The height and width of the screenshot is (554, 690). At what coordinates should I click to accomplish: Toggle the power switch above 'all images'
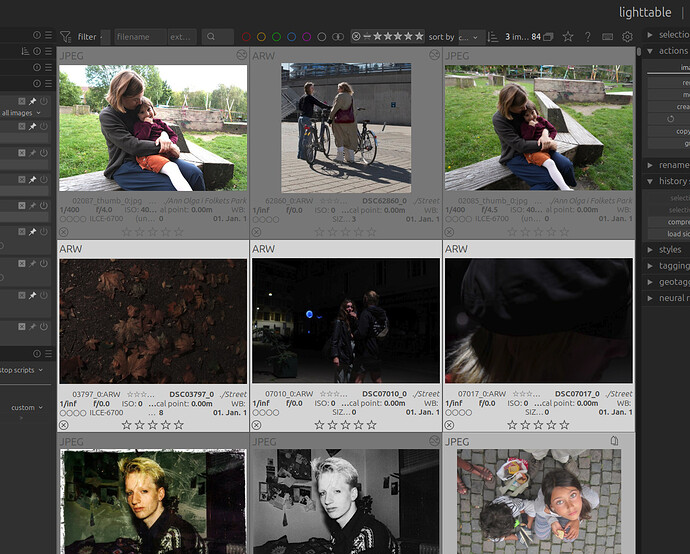(x=44, y=101)
